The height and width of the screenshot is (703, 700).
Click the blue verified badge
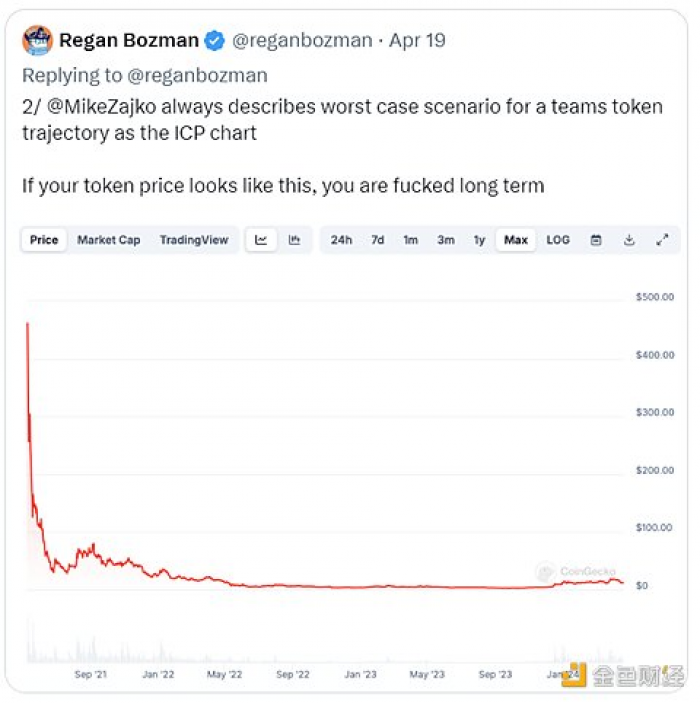point(214,40)
